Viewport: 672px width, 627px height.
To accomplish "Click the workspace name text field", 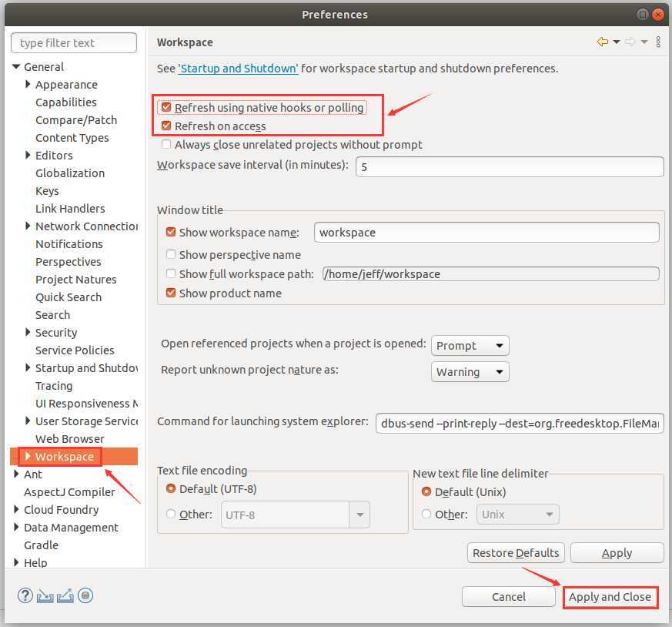I will coord(486,232).
